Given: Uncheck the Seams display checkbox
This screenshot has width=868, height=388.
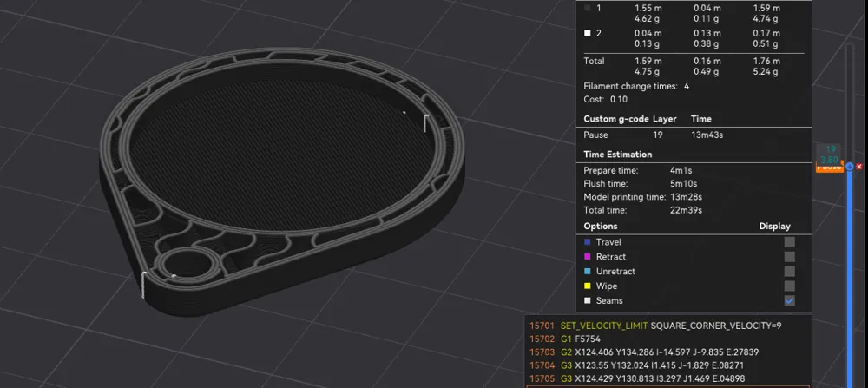Looking at the screenshot, I should point(789,300).
